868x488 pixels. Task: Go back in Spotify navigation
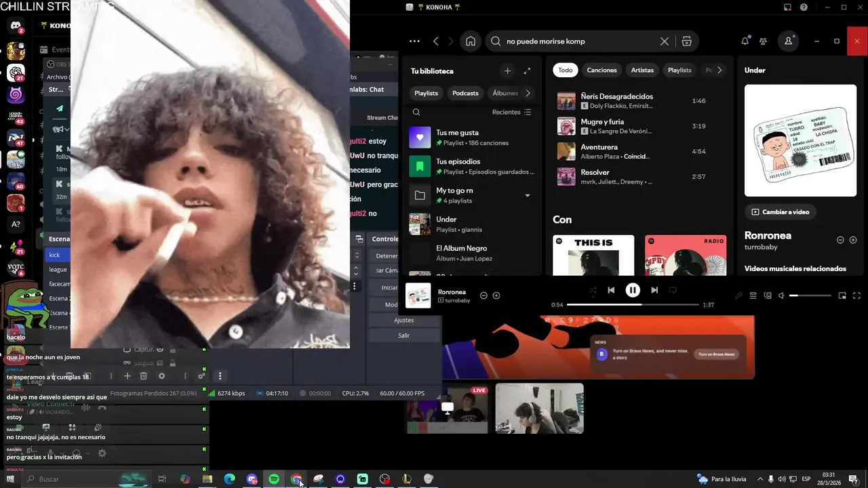[x=436, y=41]
